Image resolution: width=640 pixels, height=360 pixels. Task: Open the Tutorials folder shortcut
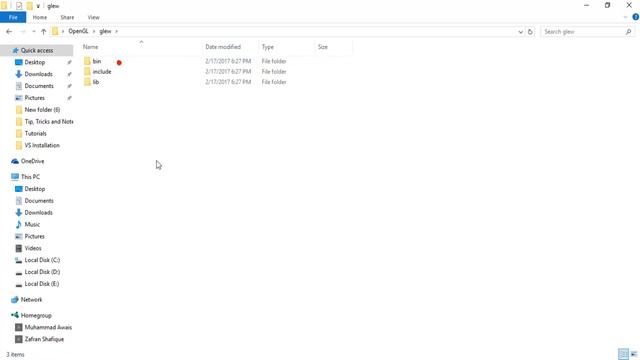pos(36,133)
